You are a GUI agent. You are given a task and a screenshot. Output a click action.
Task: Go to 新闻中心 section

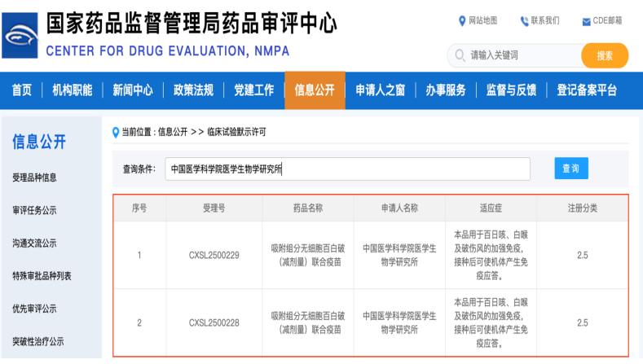click(133, 90)
